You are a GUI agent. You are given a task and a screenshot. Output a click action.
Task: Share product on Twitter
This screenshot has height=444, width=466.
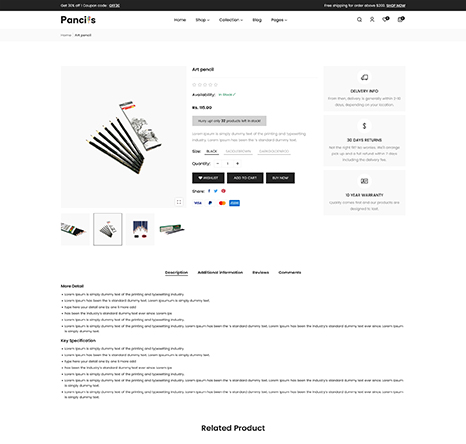pos(216,191)
